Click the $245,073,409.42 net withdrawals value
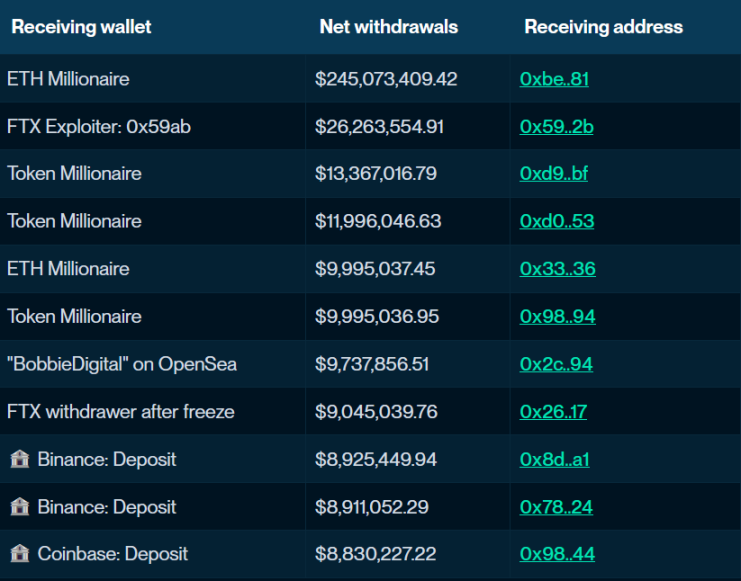Screen dimensions: 741x581 [386, 78]
